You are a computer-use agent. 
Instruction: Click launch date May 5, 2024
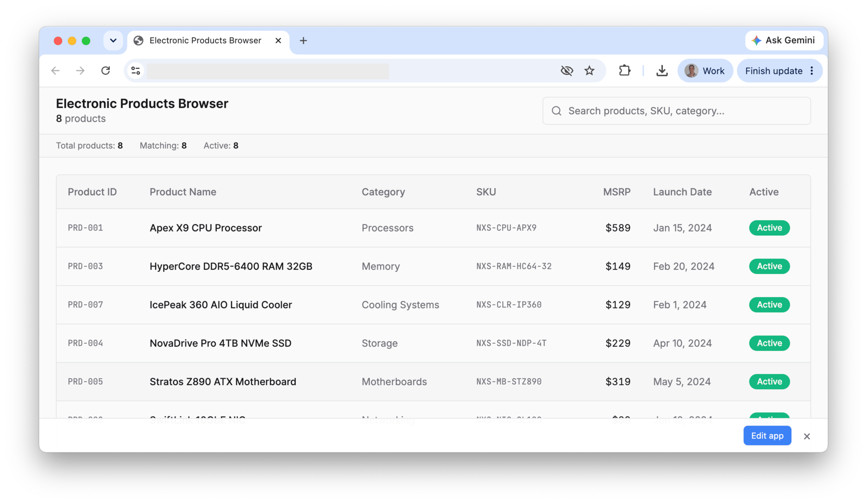click(682, 382)
